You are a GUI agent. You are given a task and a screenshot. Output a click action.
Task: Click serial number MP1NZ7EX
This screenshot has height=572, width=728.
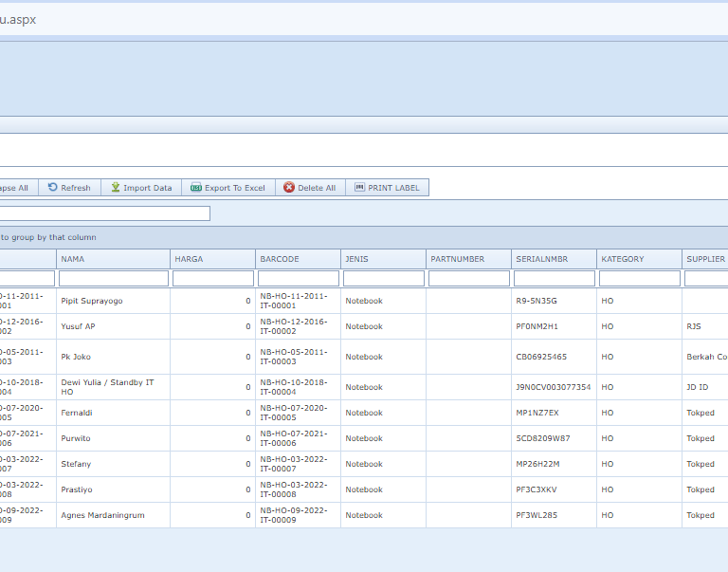537,413
